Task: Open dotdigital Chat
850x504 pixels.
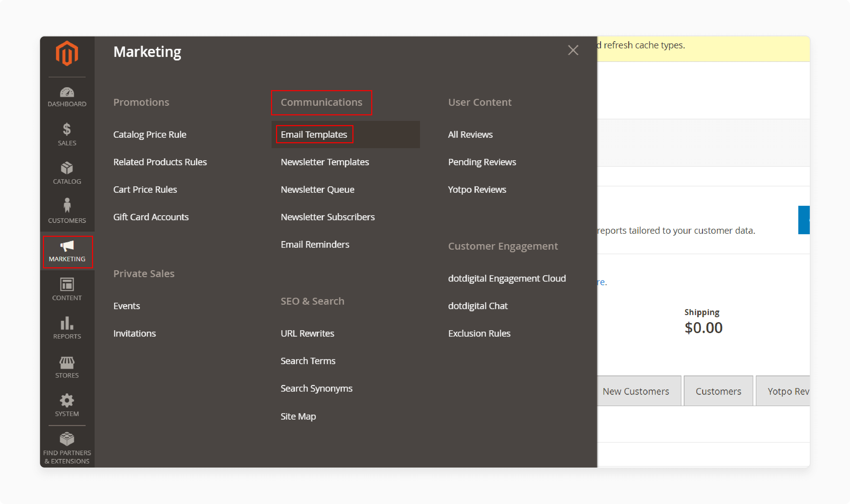Action: point(478,306)
